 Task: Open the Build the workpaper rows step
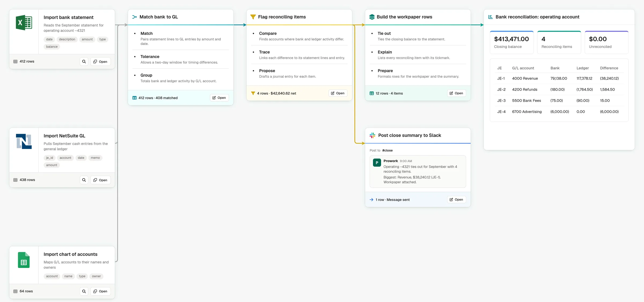tap(456, 93)
